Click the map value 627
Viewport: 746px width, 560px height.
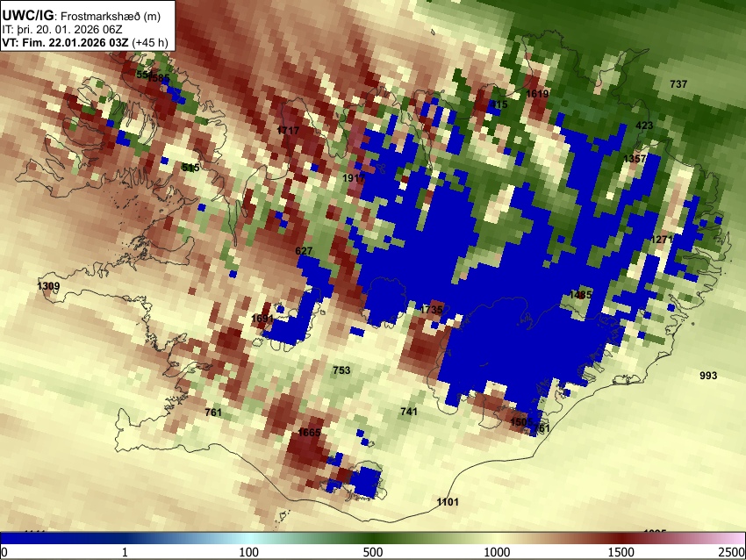304,251
